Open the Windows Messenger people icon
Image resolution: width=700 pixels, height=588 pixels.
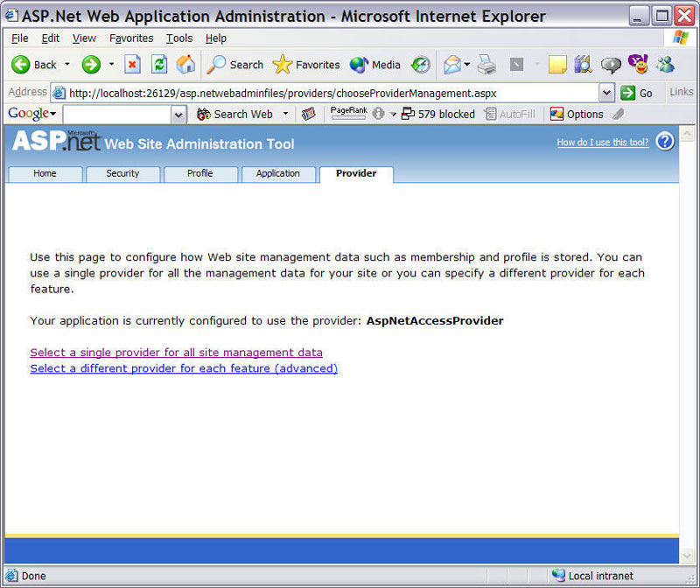(x=665, y=65)
